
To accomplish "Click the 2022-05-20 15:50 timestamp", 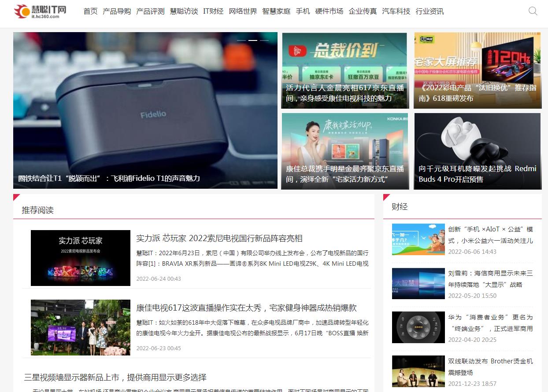I will coord(472,296).
